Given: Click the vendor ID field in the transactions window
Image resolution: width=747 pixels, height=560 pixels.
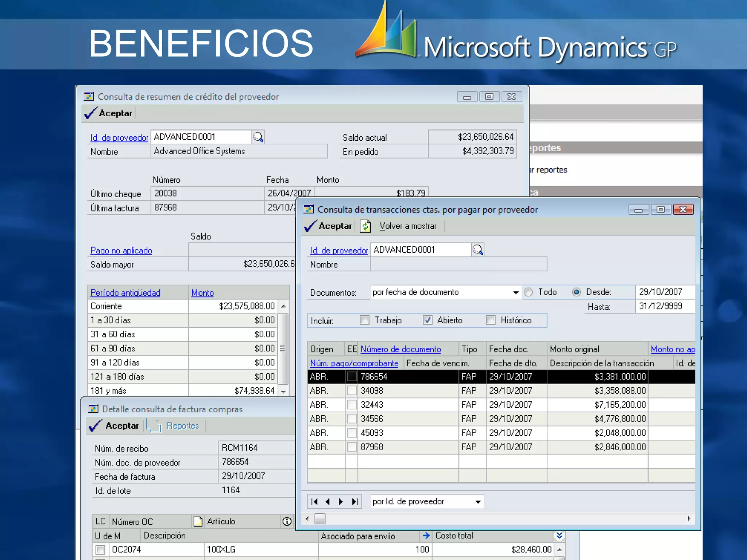Looking at the screenshot, I should click(421, 250).
